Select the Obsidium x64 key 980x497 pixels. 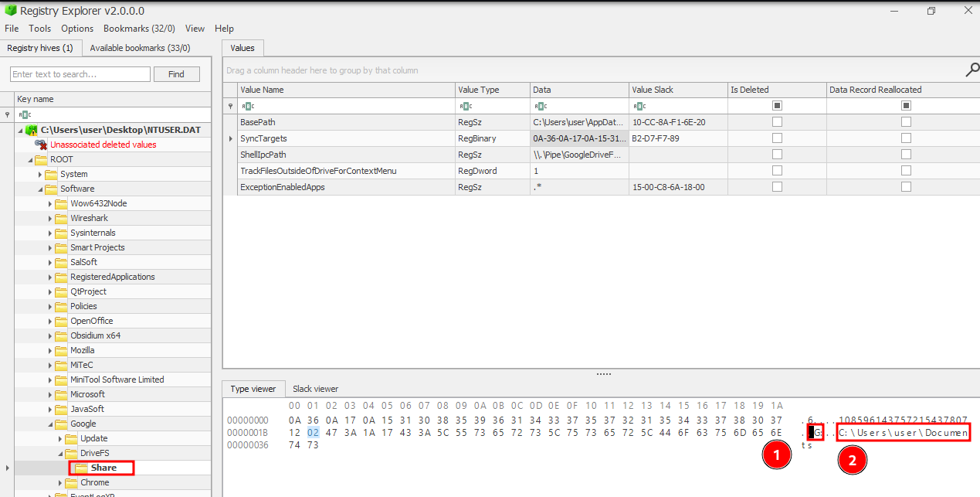click(95, 335)
